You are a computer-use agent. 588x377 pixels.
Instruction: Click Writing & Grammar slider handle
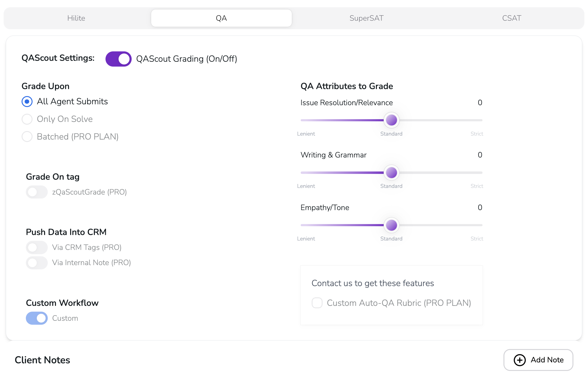[391, 173]
